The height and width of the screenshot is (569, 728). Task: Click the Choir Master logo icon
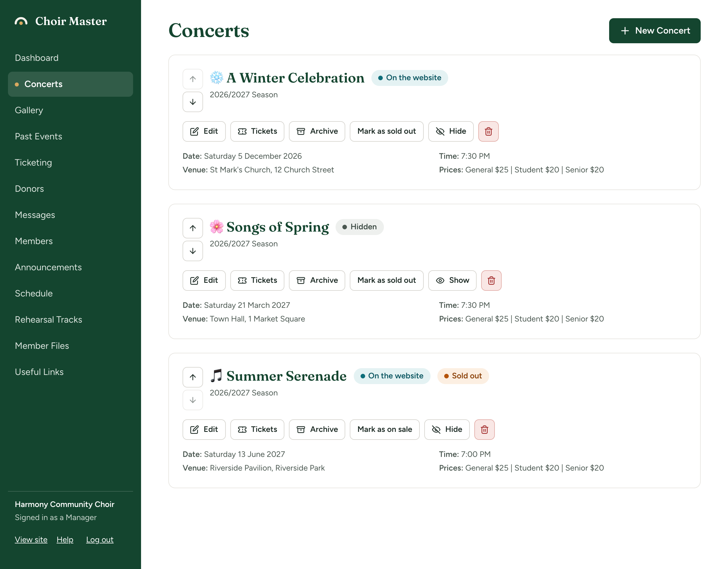tap(21, 21)
